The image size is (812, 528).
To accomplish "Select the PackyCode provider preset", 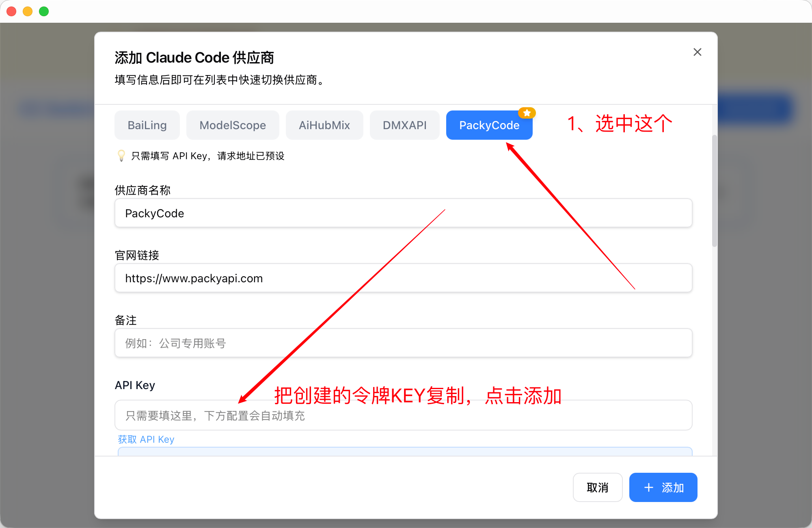I will pyautogui.click(x=489, y=125).
